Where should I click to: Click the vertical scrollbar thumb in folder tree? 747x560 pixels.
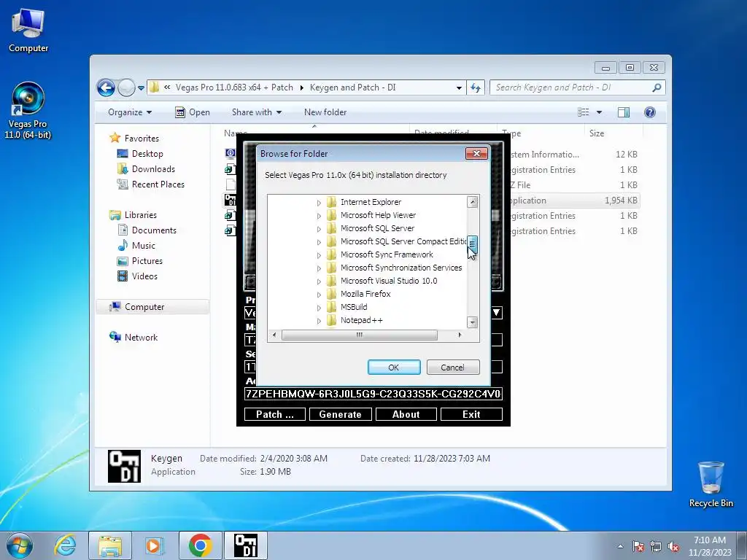click(x=472, y=244)
